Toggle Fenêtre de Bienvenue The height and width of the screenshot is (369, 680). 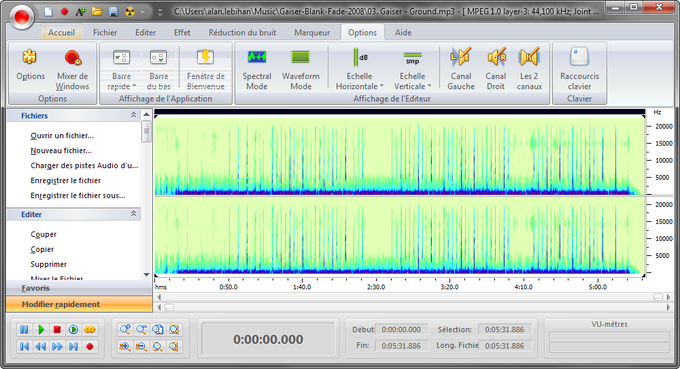206,69
